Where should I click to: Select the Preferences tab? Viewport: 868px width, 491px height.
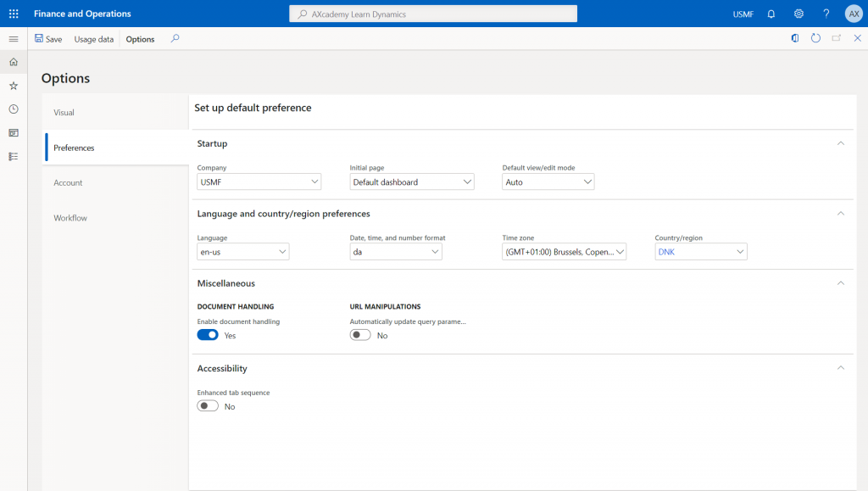pos(117,148)
